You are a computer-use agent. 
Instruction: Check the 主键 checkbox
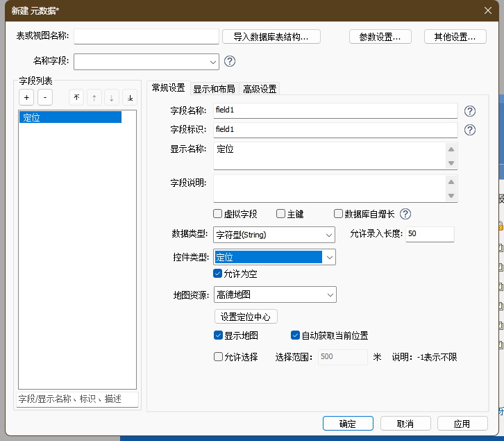click(x=281, y=214)
